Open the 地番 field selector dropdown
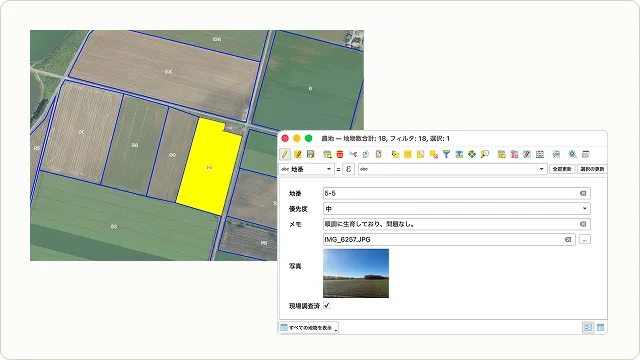The image size is (640, 360). (x=307, y=169)
